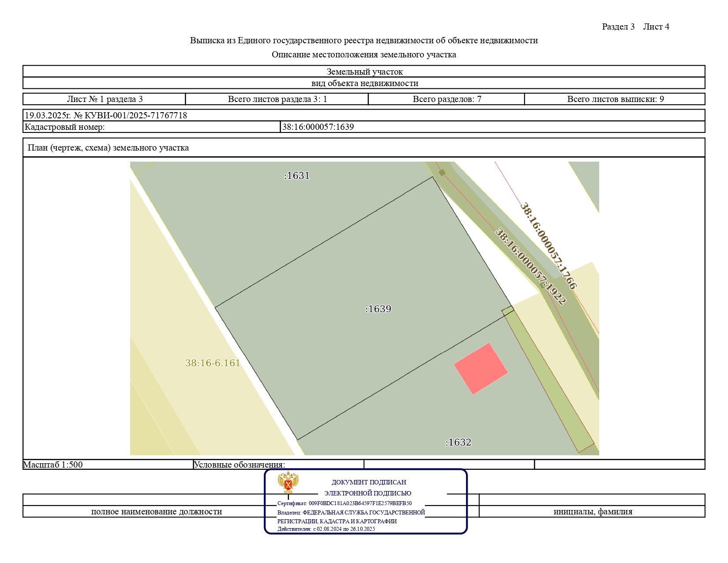The width and height of the screenshot is (728, 563).
Task: Select the red building polygon on the plan
Action: pyautogui.click(x=481, y=369)
